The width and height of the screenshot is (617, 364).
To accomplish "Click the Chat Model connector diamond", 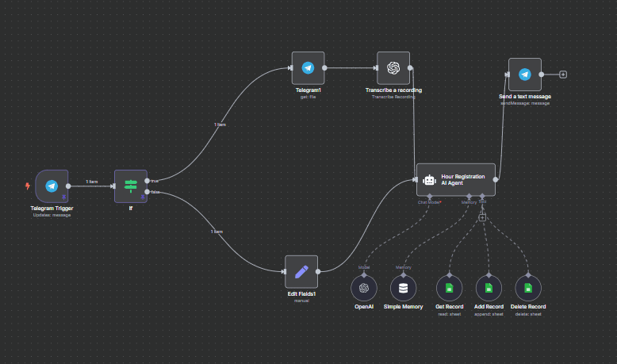I will click(x=429, y=196).
